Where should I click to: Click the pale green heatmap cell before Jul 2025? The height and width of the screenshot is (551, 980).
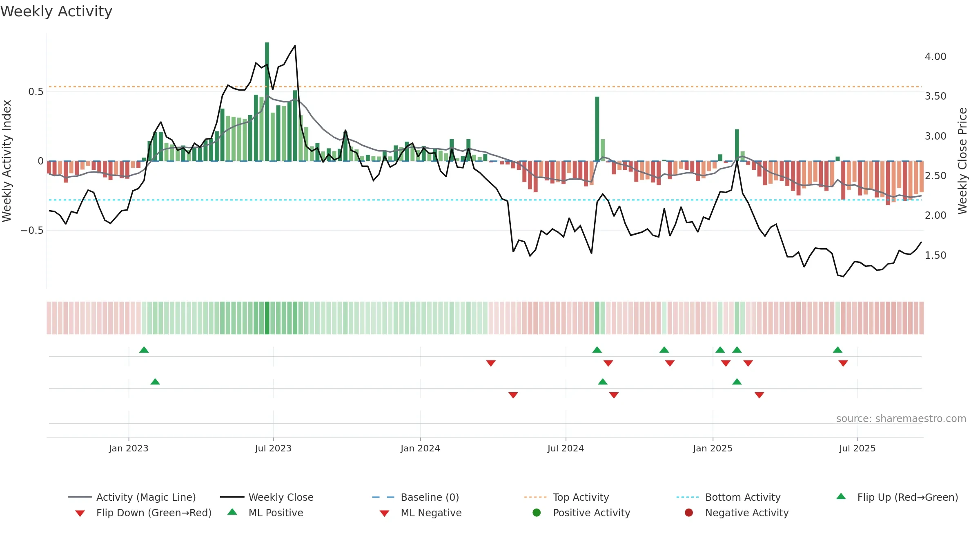pyautogui.click(x=837, y=318)
